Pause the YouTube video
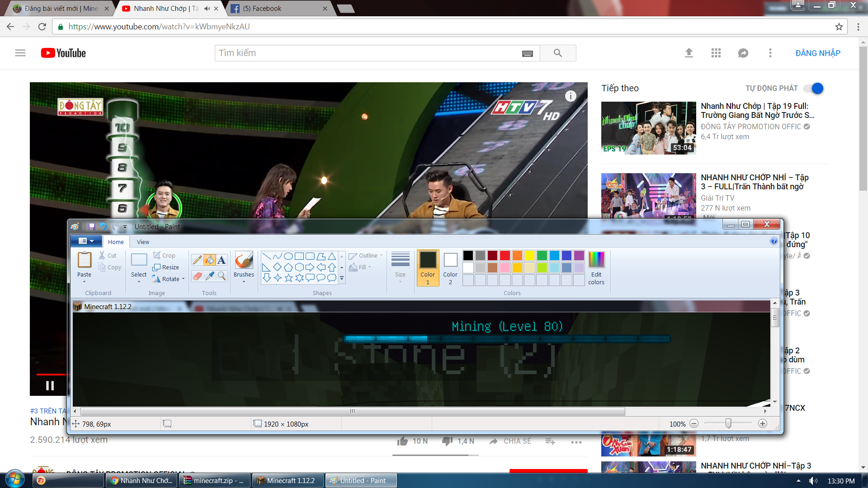The width and height of the screenshot is (868, 488). pyautogui.click(x=50, y=385)
